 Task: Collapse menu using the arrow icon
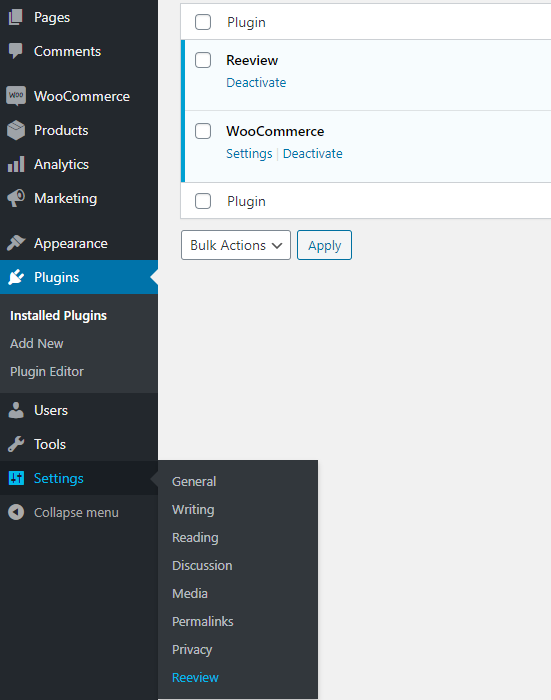[16, 512]
